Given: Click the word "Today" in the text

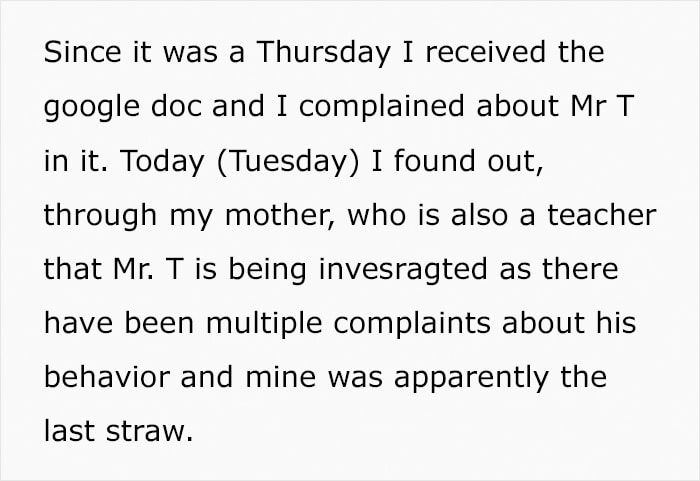Looking at the screenshot, I should click(x=162, y=162).
